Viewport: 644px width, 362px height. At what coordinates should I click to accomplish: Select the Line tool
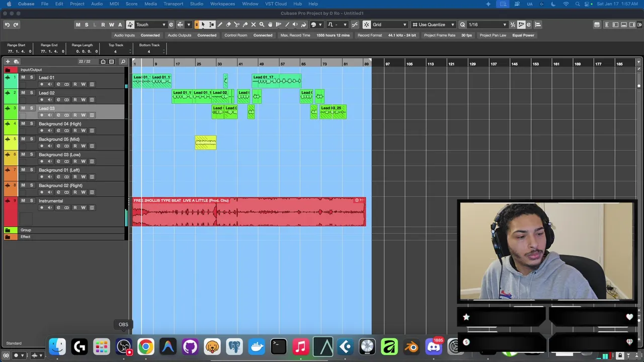[287, 25]
